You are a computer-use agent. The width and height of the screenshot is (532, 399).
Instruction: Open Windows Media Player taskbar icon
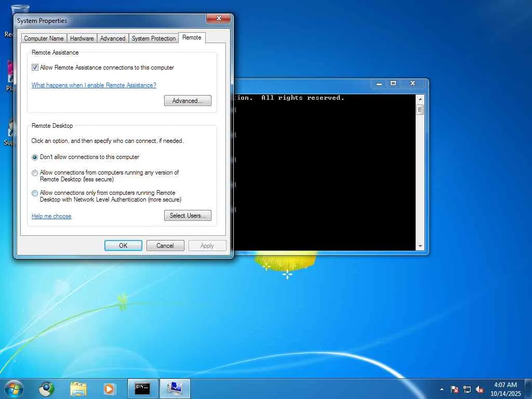110,389
